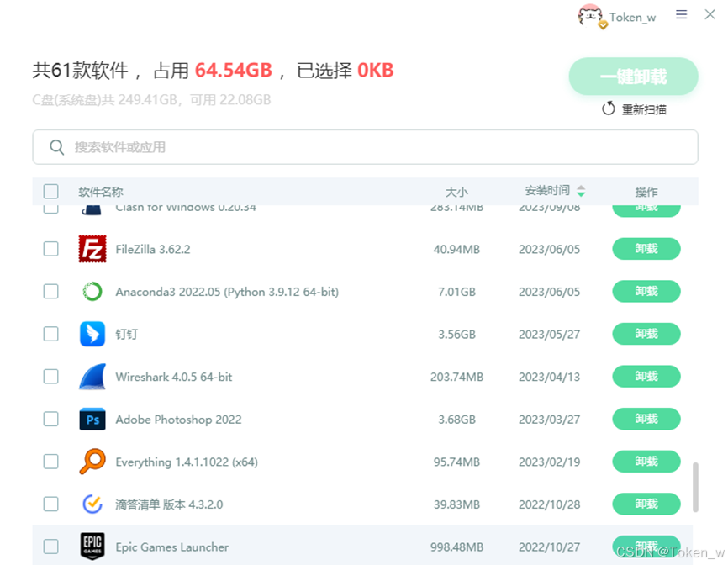
Task: Check the Adobe Photoshop 2022 checkbox
Action: pos(50,420)
